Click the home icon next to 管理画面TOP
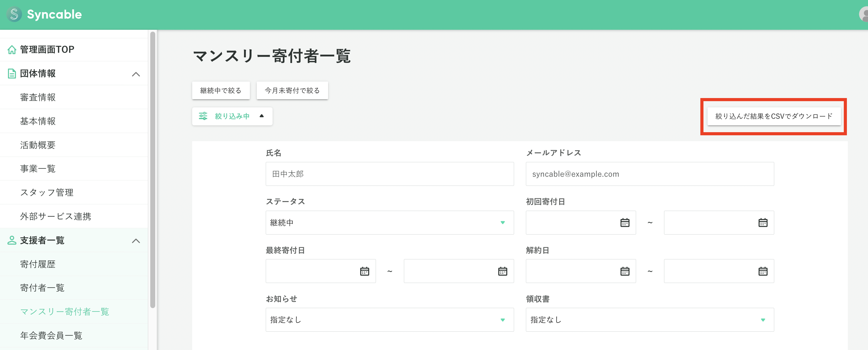 [x=12, y=49]
